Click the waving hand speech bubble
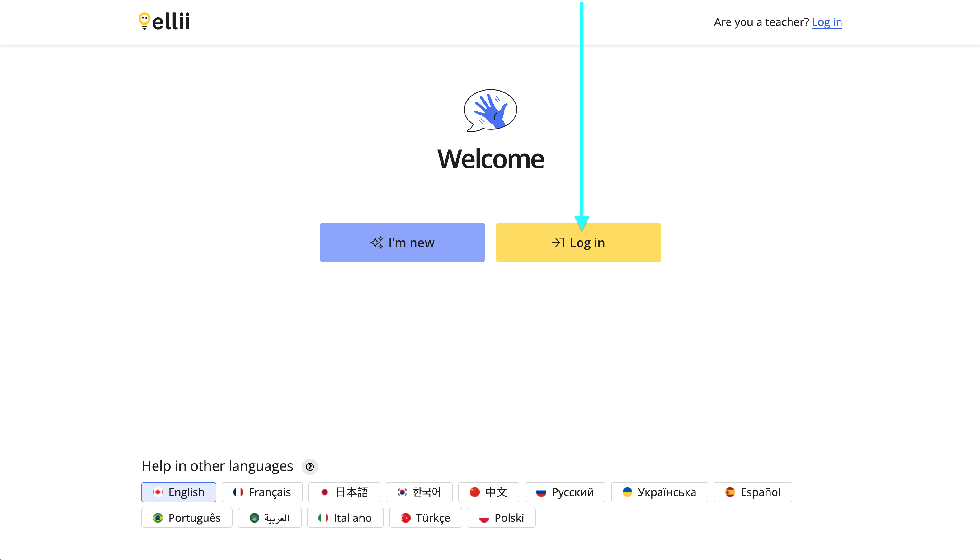 [x=490, y=110]
